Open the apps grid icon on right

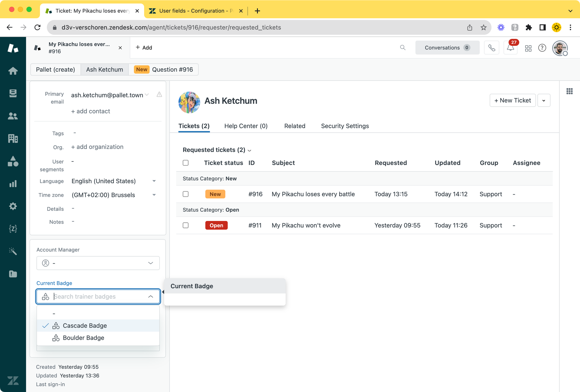[569, 91]
